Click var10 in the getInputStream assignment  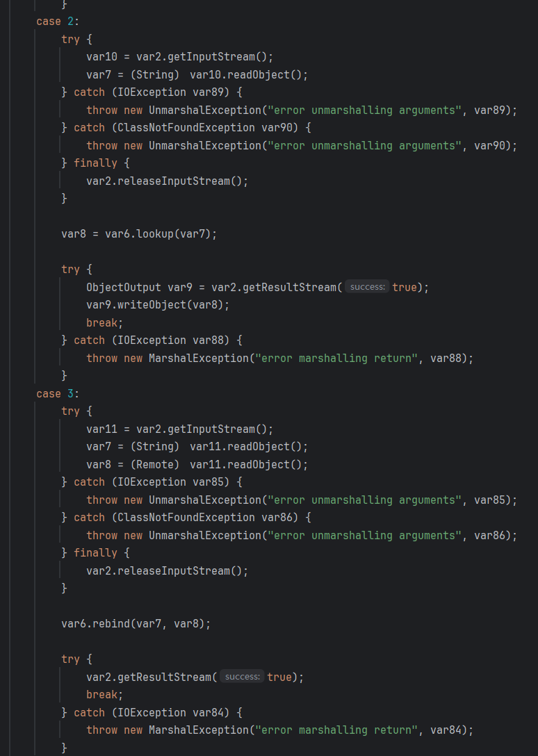(101, 57)
